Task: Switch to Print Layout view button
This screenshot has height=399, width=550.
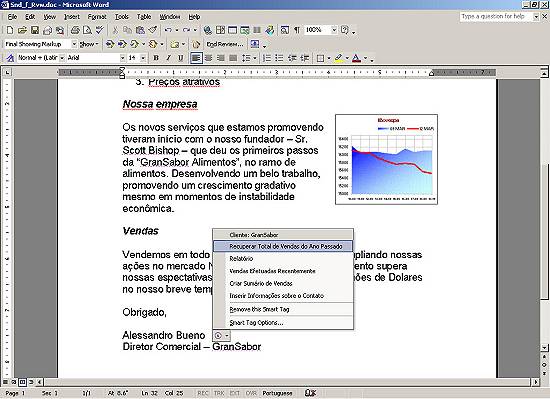Action: pyautogui.click(x=22, y=381)
